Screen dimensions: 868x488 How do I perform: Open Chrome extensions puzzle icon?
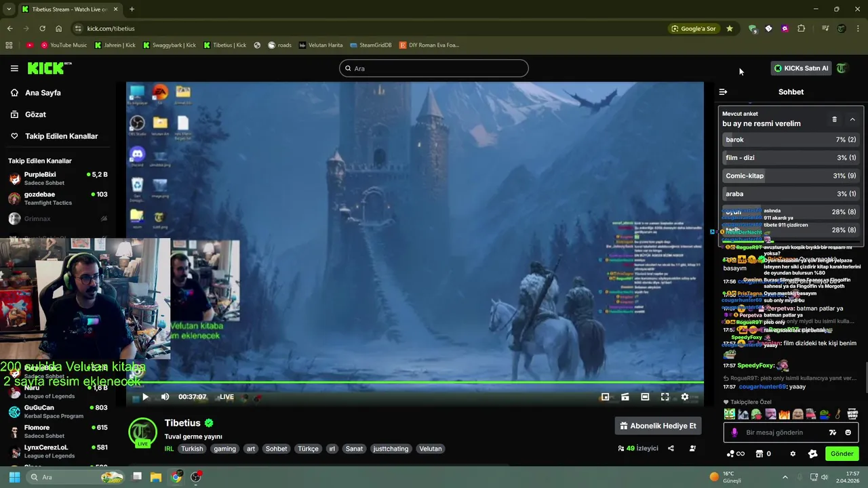pos(801,28)
